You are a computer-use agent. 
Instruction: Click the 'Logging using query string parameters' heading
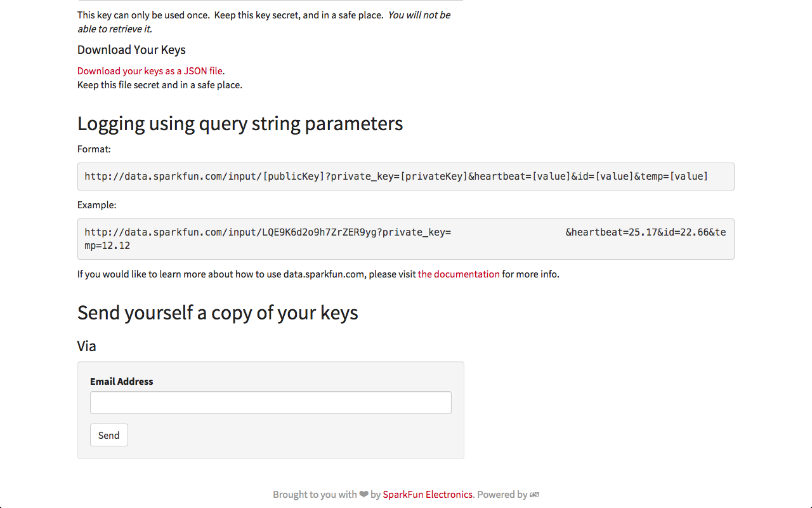[240, 123]
